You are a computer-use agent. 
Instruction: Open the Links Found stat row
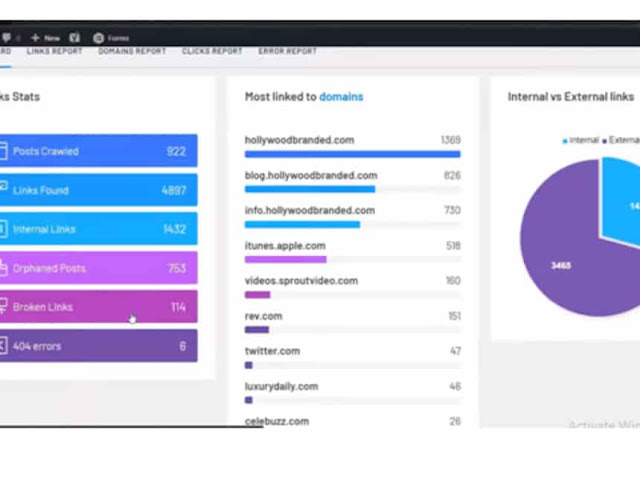pyautogui.click(x=98, y=190)
